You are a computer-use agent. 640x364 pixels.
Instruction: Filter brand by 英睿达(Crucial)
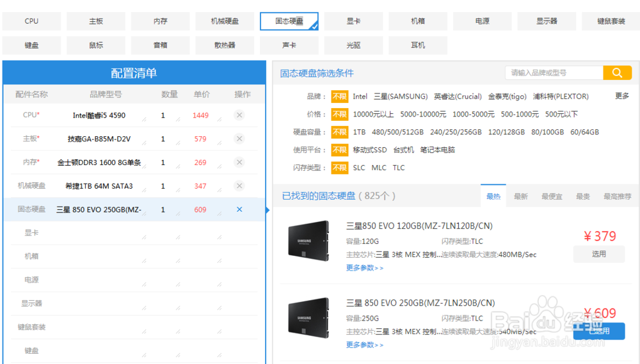pos(458,97)
